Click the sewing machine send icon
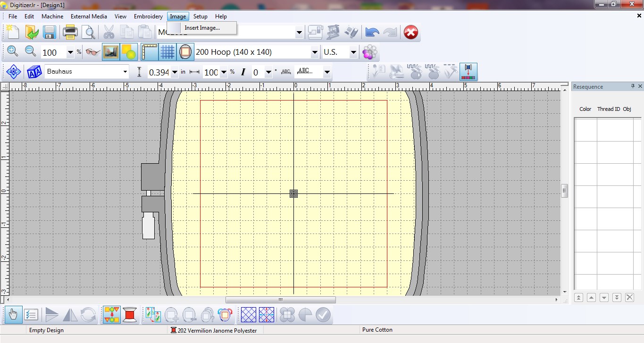The image size is (644, 343). (x=315, y=32)
